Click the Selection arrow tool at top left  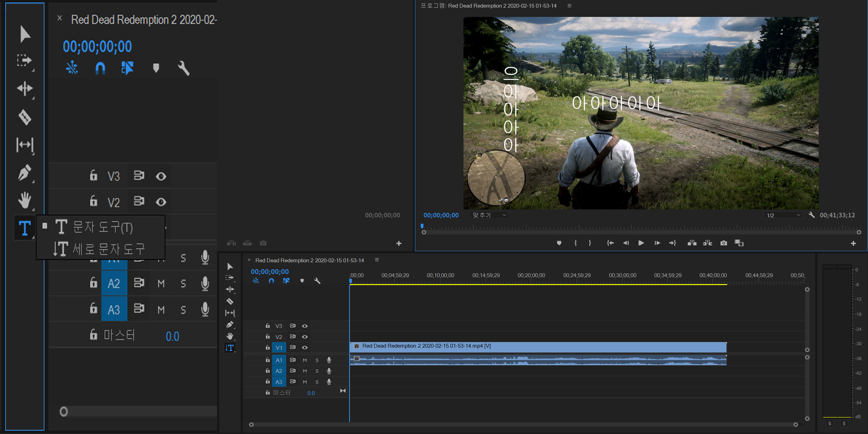pyautogui.click(x=25, y=34)
